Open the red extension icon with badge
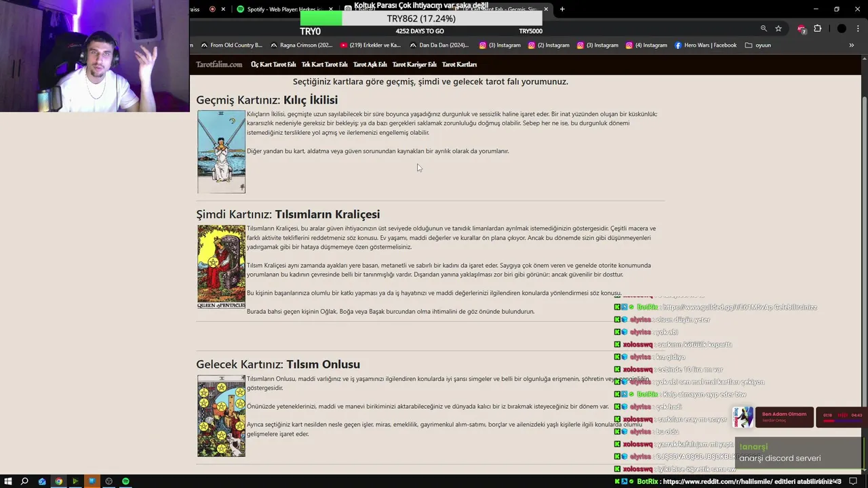The width and height of the screenshot is (868, 488). pos(802,28)
